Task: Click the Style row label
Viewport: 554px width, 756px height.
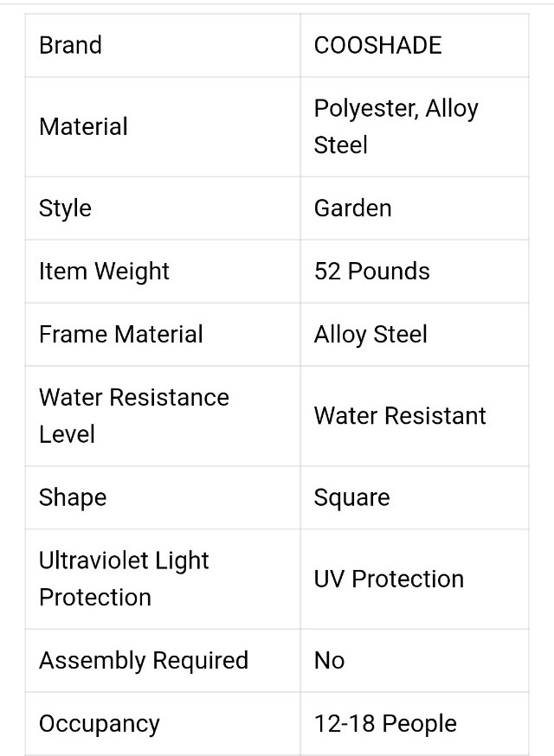Action: 65,208
